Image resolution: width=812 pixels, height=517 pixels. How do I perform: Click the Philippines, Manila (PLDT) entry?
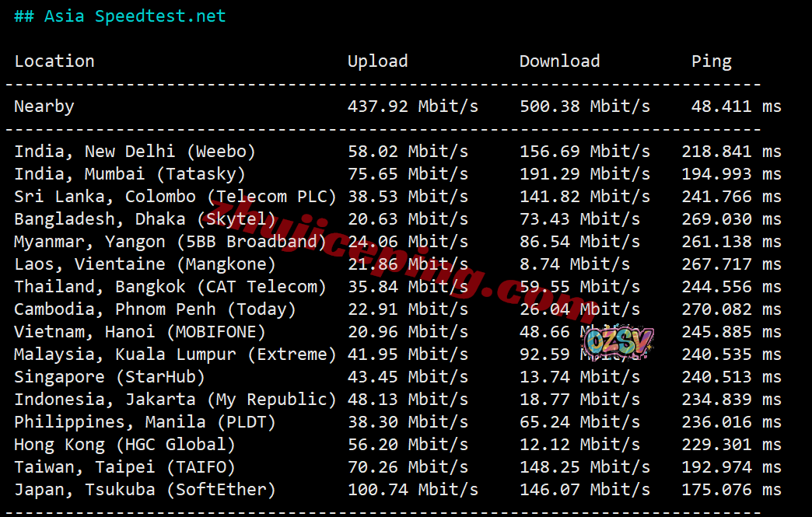pos(145,422)
